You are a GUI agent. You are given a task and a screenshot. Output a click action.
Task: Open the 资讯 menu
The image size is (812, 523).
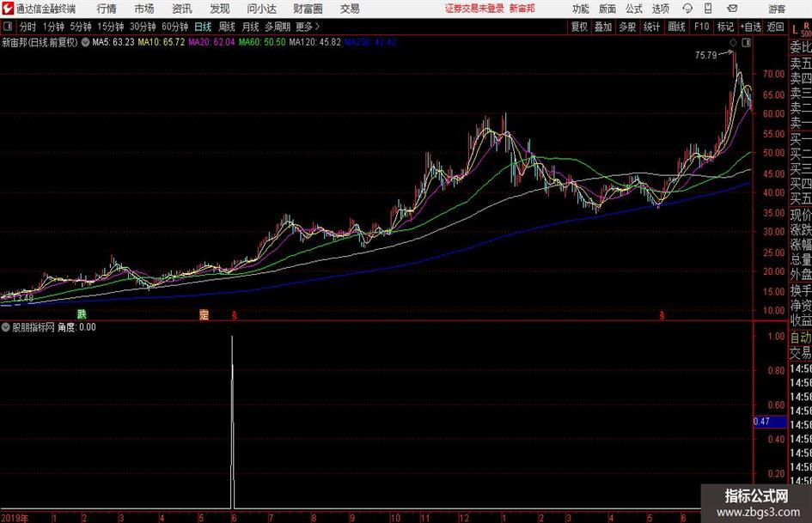point(182,9)
